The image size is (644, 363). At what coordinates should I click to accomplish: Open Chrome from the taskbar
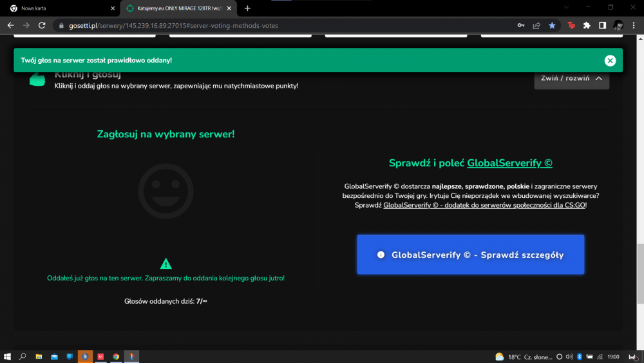point(116,357)
